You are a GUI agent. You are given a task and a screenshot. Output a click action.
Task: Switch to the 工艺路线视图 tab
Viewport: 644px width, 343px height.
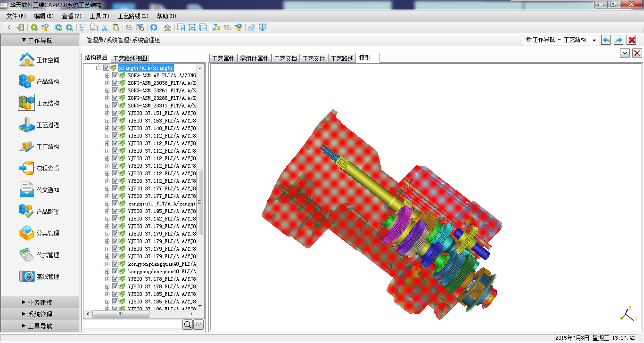tap(130, 58)
